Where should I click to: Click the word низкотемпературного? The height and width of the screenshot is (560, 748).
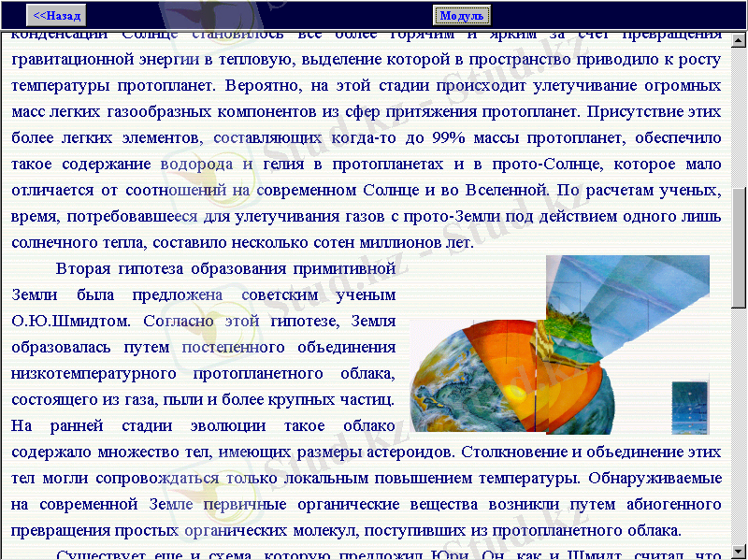point(94,374)
